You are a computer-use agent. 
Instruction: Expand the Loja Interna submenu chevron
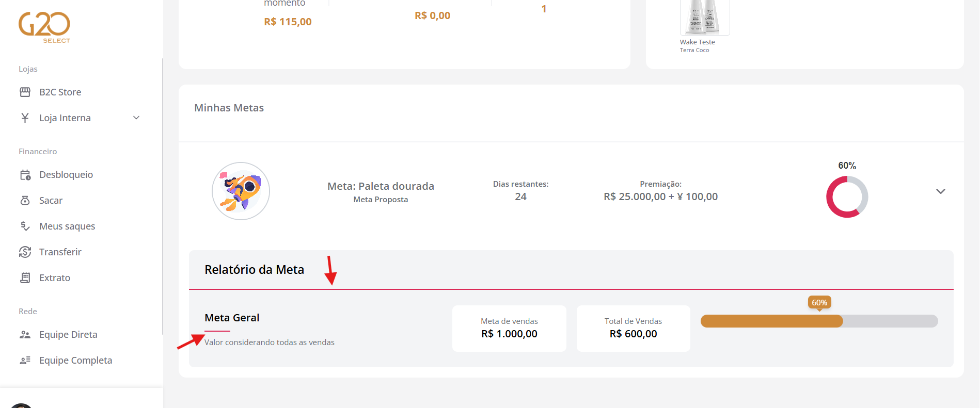pyautogui.click(x=136, y=118)
